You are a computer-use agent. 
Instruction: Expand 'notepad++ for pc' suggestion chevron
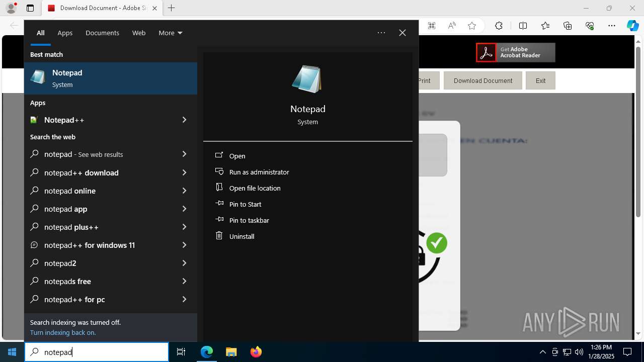coord(184,299)
